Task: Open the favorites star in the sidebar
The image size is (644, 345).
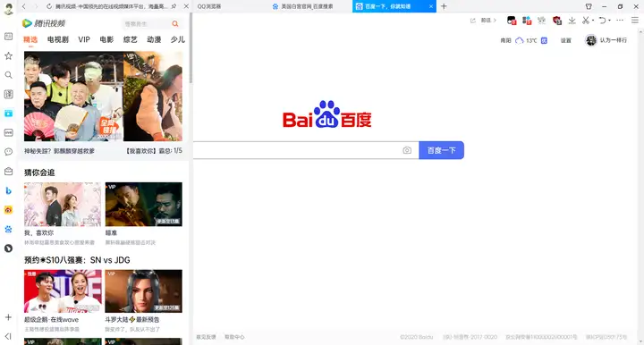Action: tap(8, 55)
